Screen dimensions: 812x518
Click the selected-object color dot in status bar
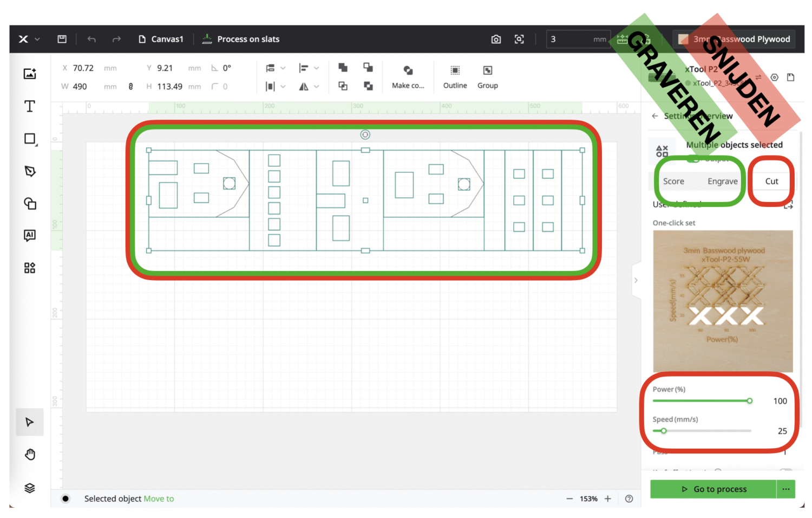pyautogui.click(x=66, y=498)
